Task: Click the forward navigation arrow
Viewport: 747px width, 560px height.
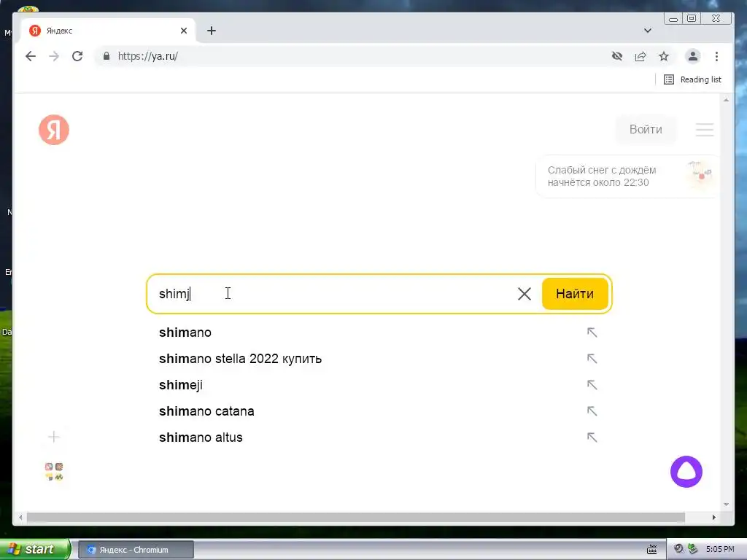Action: [54, 56]
